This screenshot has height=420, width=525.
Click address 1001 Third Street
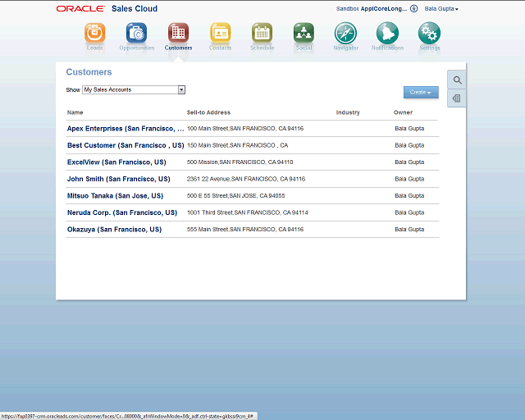(x=248, y=212)
